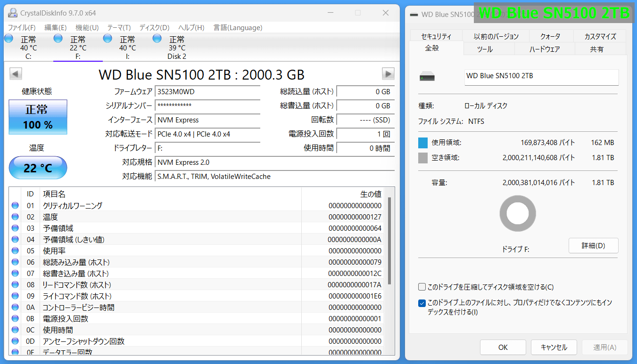Image resolution: width=637 pixels, height=364 pixels.
Task: Click status orb for アンセーフシャットダウン回数 row
Action: [15, 341]
